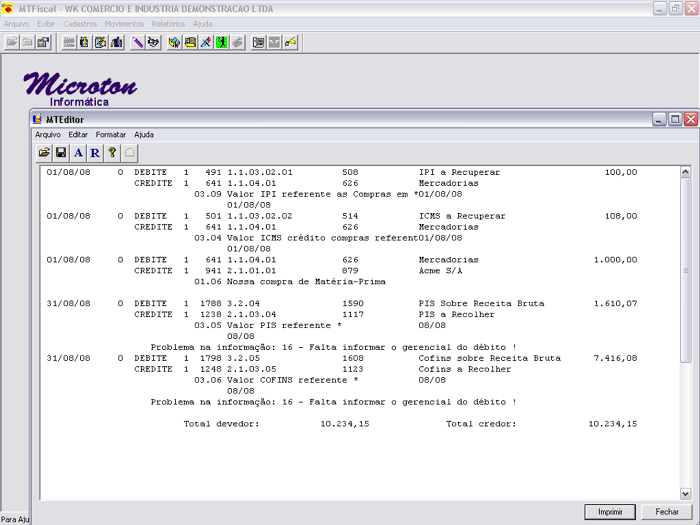Click the green running figure toolbar icon

click(x=221, y=43)
